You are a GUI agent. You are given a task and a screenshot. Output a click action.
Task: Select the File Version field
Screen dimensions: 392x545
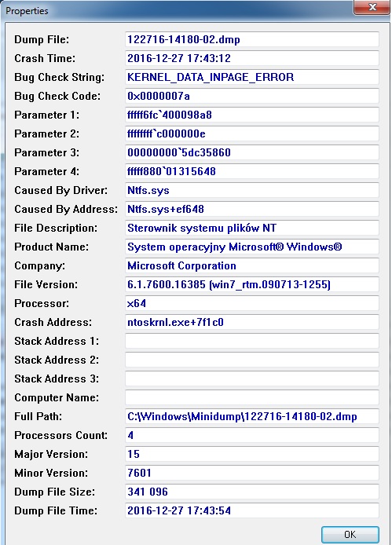pos(252,284)
